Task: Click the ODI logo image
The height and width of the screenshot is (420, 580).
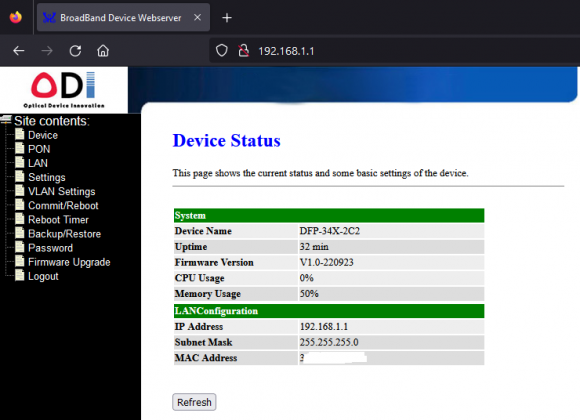Action: point(64,90)
